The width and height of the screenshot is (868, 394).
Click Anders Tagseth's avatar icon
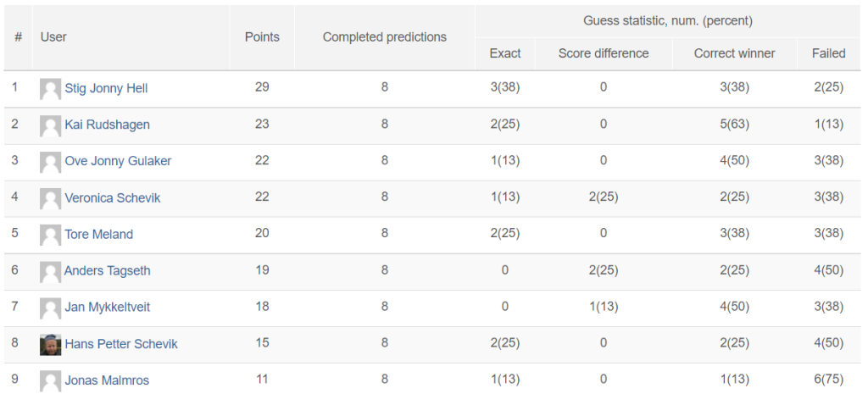click(50, 272)
